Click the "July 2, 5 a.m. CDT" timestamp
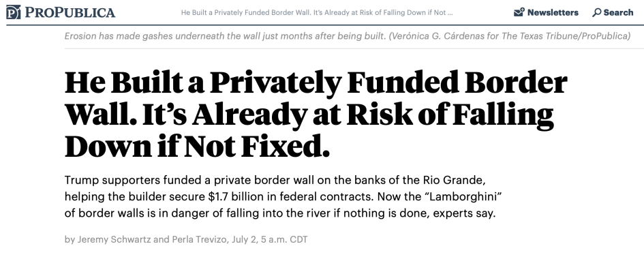 (x=269, y=239)
